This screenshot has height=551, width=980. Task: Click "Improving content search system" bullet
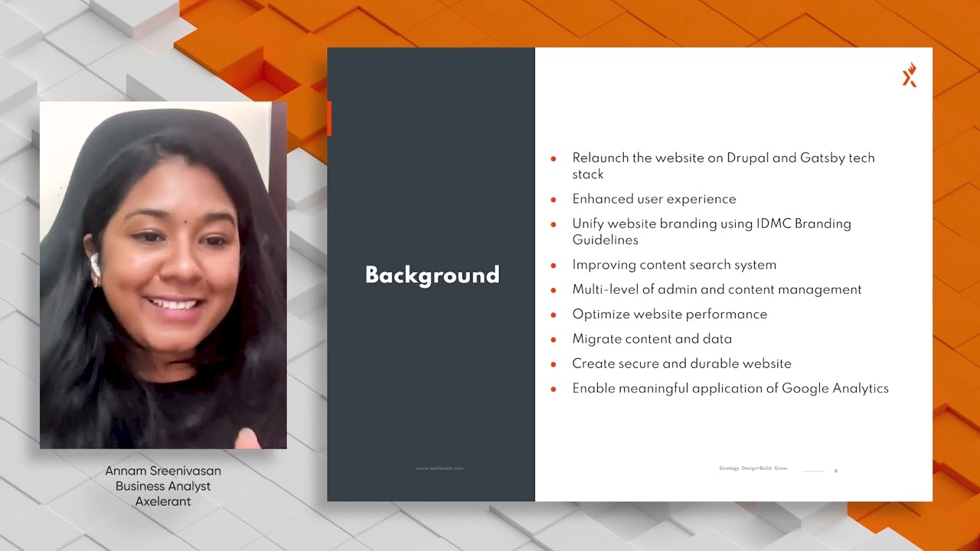[x=674, y=265]
